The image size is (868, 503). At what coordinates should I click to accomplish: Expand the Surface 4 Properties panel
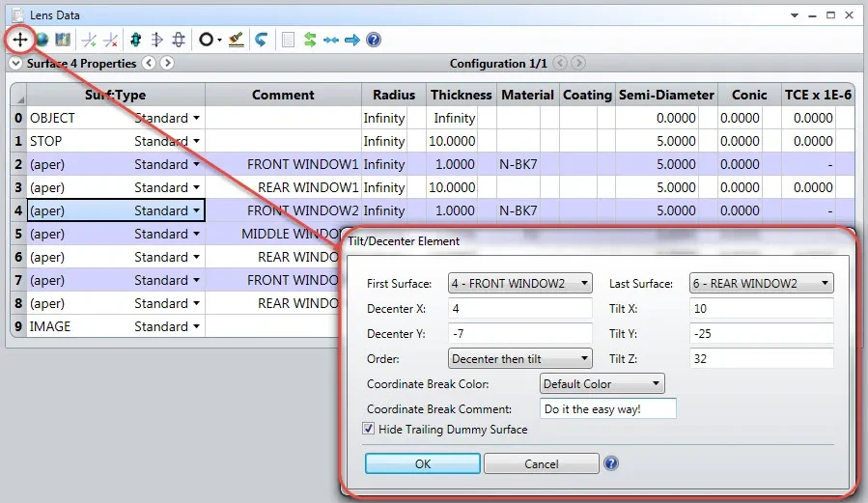15,63
